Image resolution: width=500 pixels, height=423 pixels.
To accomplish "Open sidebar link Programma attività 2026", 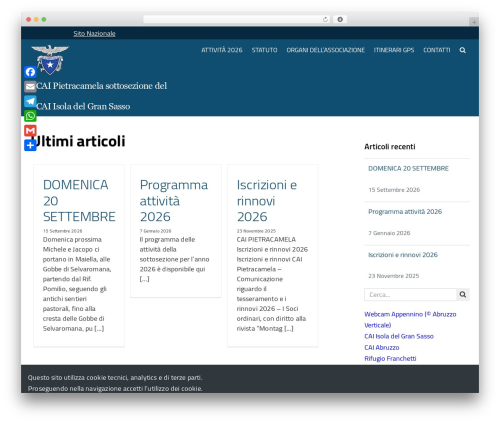I will [x=405, y=212].
